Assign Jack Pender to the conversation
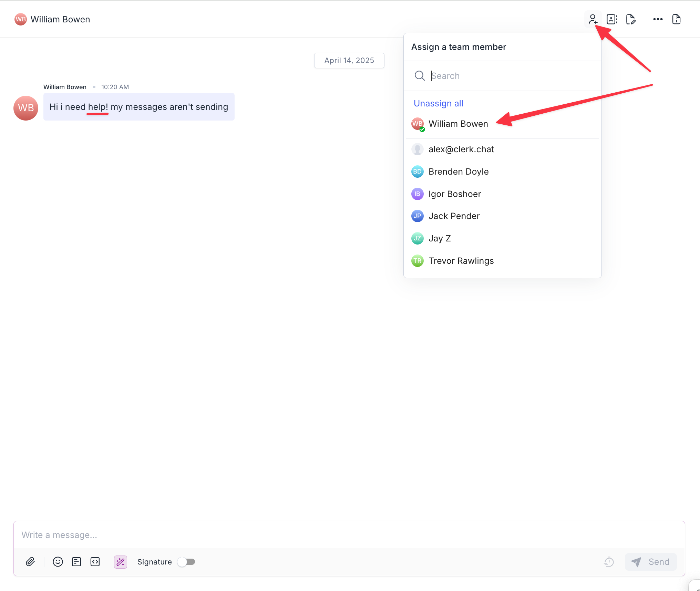The height and width of the screenshot is (591, 700). [x=503, y=216]
